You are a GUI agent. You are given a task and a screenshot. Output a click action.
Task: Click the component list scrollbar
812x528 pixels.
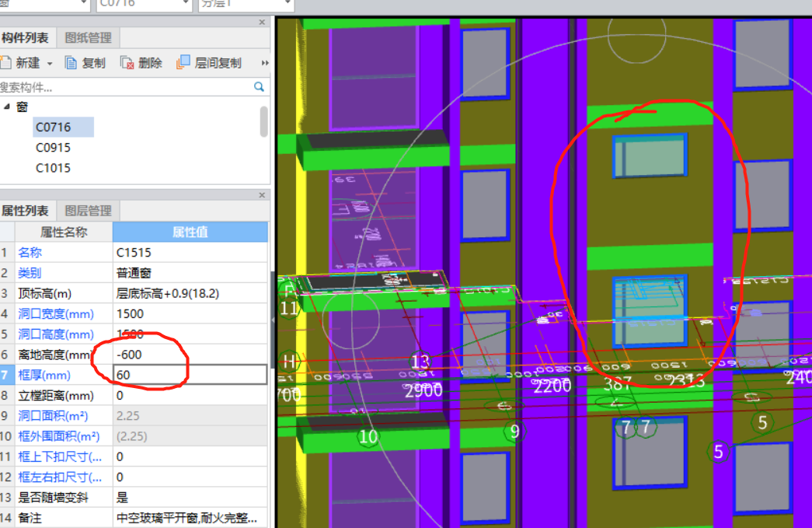pos(264,121)
